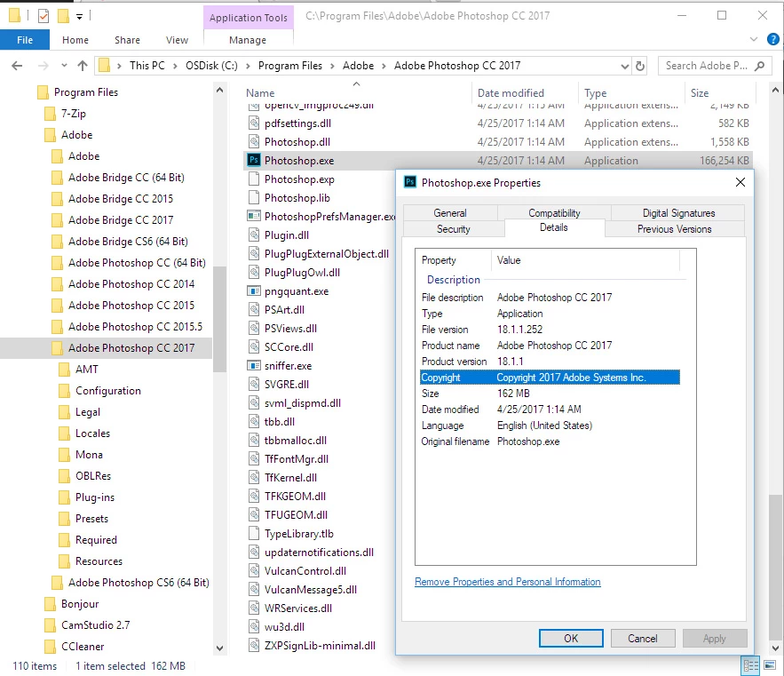The width and height of the screenshot is (784, 676).
Task: Switch to Compatibility tab in Properties
Action: tap(554, 212)
